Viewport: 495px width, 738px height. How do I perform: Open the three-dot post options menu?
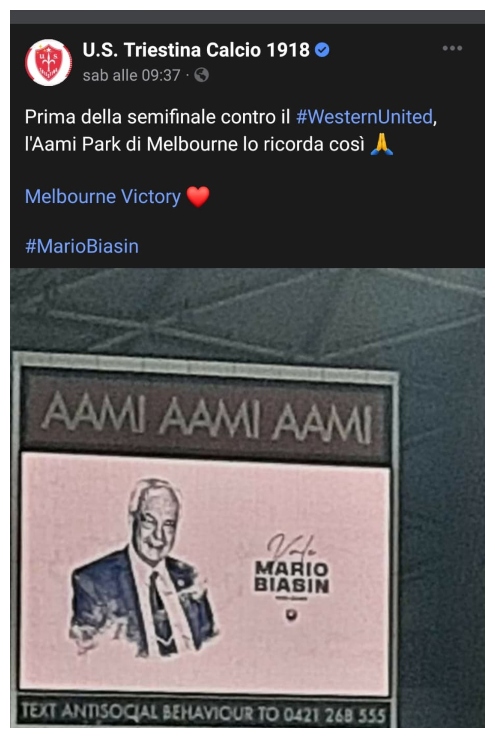click(x=452, y=48)
